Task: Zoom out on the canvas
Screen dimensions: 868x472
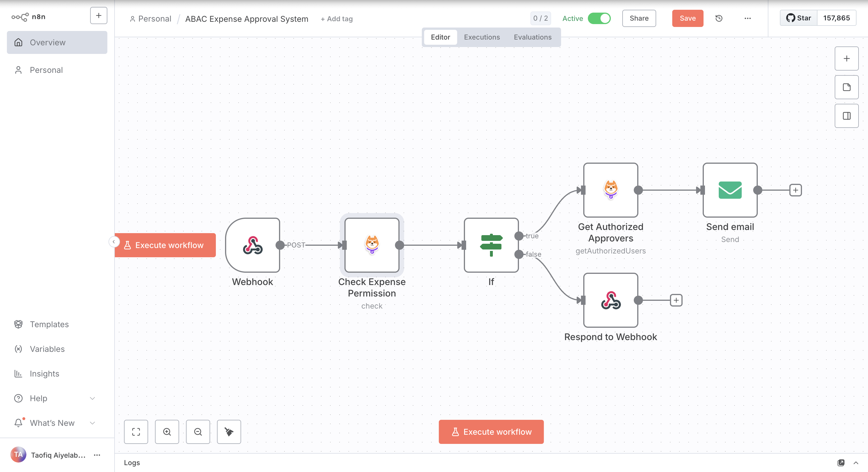Action: pos(198,432)
